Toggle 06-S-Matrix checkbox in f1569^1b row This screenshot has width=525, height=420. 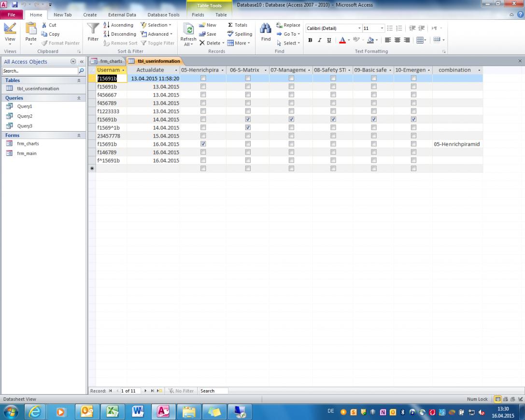coord(248,127)
